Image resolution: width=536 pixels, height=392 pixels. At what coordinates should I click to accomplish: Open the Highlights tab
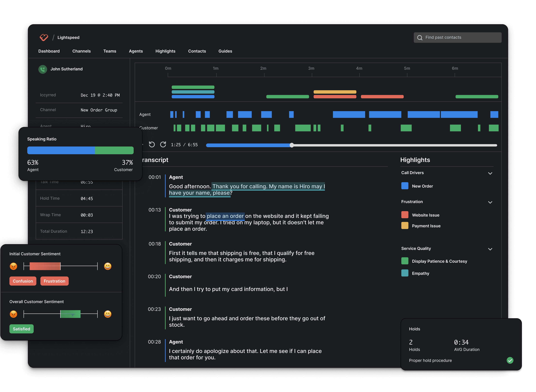(x=165, y=51)
